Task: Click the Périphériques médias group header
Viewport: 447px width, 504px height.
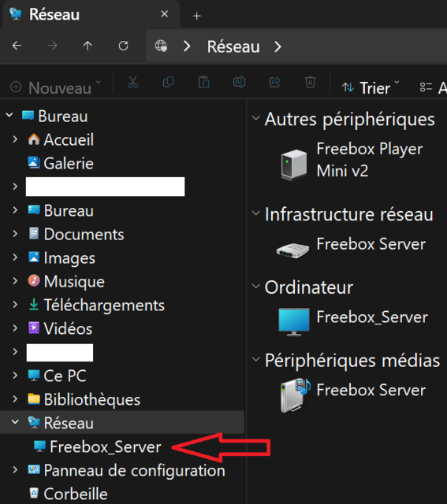Action: (352, 361)
